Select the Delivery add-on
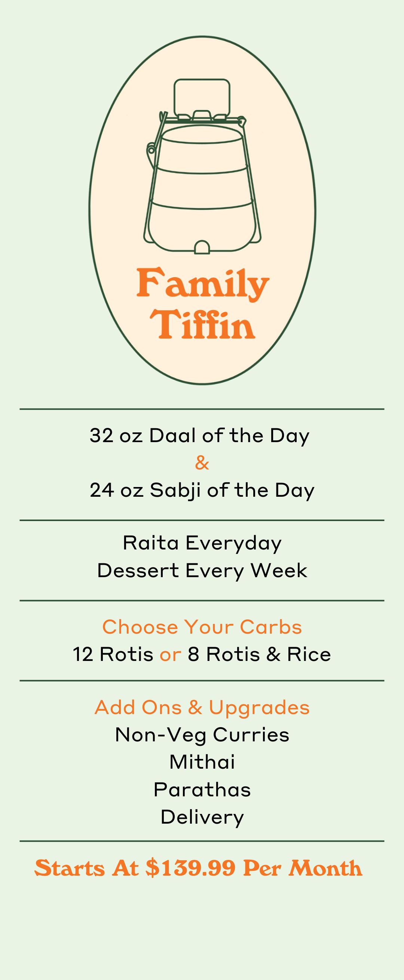The height and width of the screenshot is (980, 404). (x=202, y=818)
